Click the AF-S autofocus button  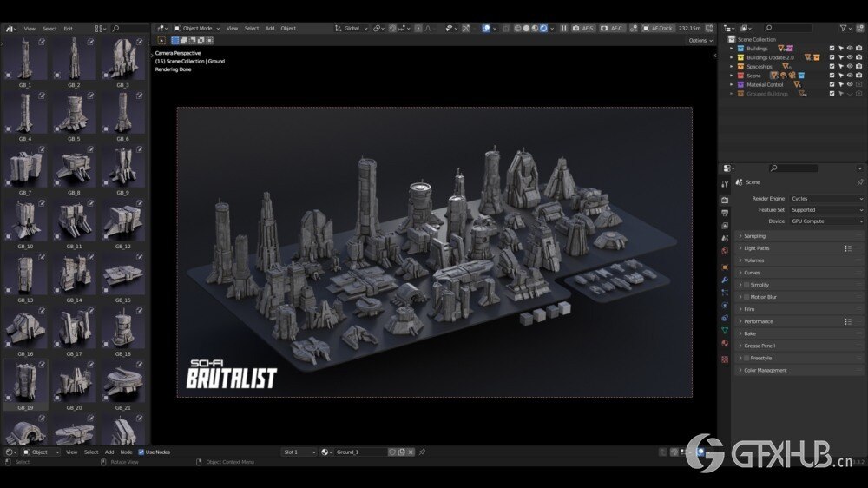click(583, 29)
